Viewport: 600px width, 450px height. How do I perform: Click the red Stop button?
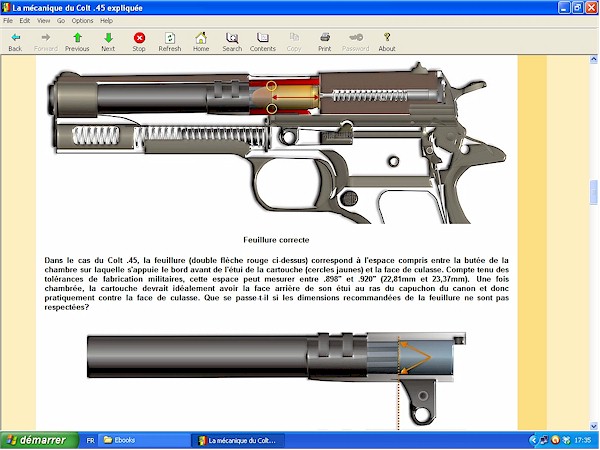pyautogui.click(x=139, y=42)
